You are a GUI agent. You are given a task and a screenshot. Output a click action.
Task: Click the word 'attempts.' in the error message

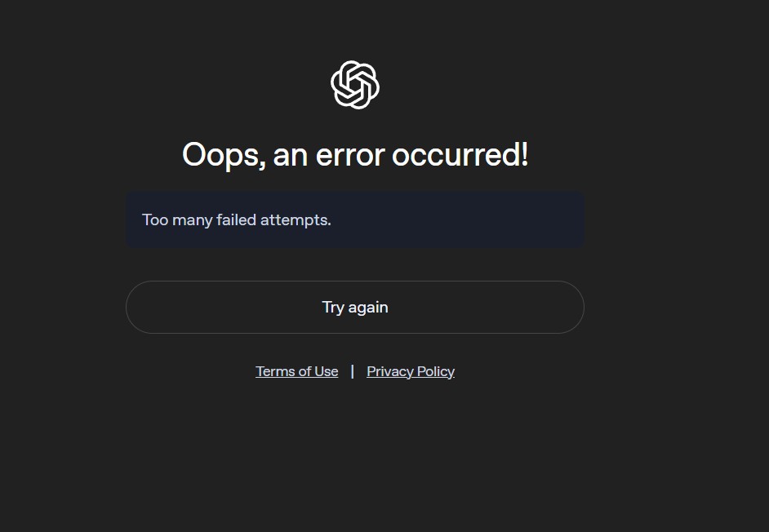point(296,220)
